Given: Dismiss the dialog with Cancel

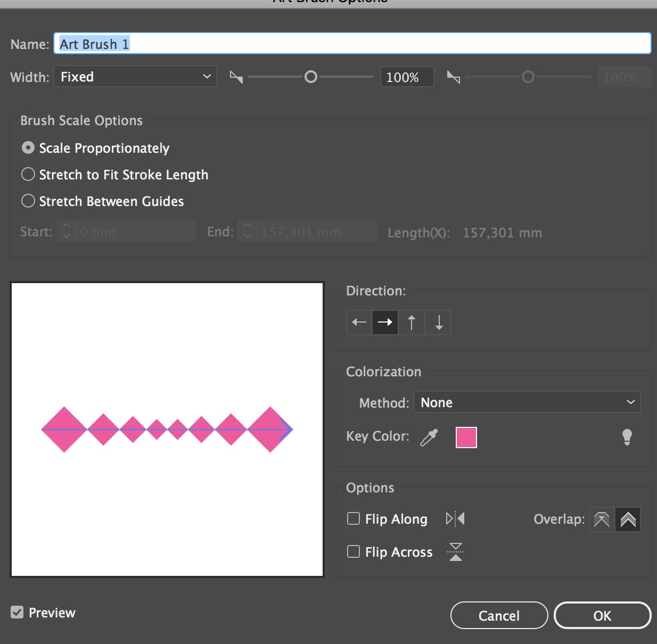Looking at the screenshot, I should [x=498, y=615].
